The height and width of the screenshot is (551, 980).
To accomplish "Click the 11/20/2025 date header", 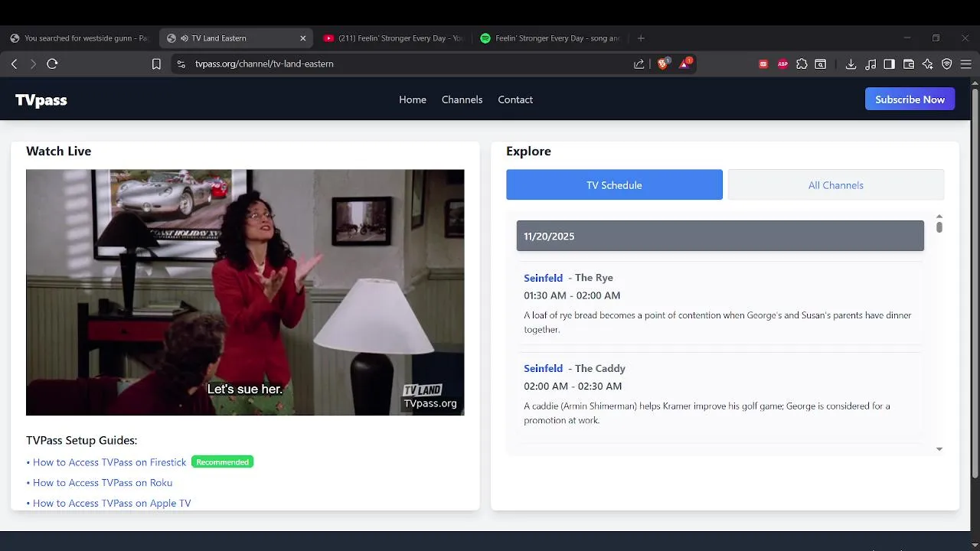I will coord(720,236).
